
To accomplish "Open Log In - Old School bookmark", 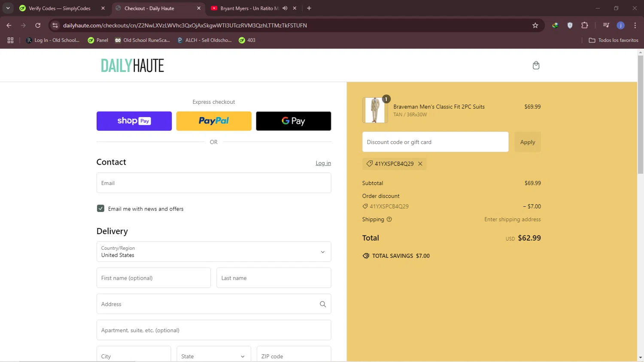I will (x=53, y=40).
